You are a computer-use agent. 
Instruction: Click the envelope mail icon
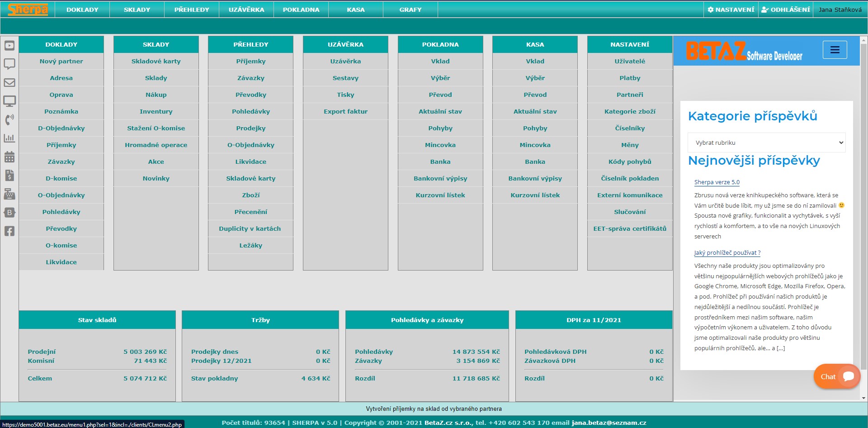pos(9,83)
